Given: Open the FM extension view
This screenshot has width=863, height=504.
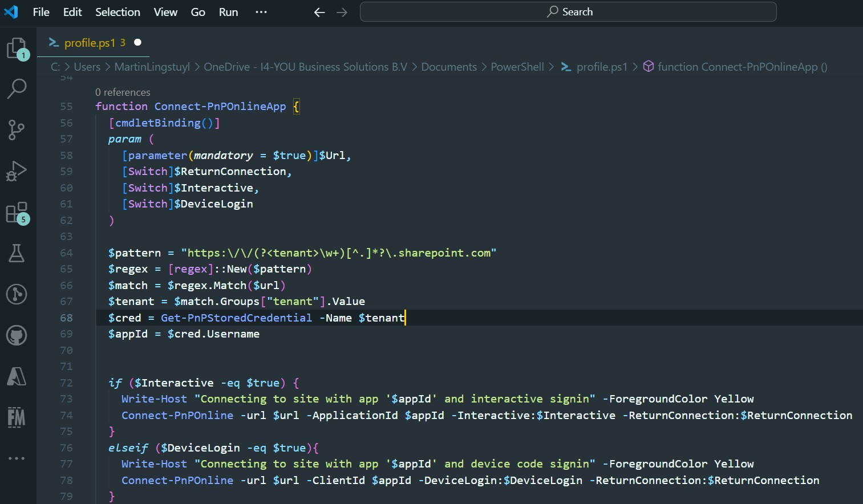Looking at the screenshot, I should point(17,417).
